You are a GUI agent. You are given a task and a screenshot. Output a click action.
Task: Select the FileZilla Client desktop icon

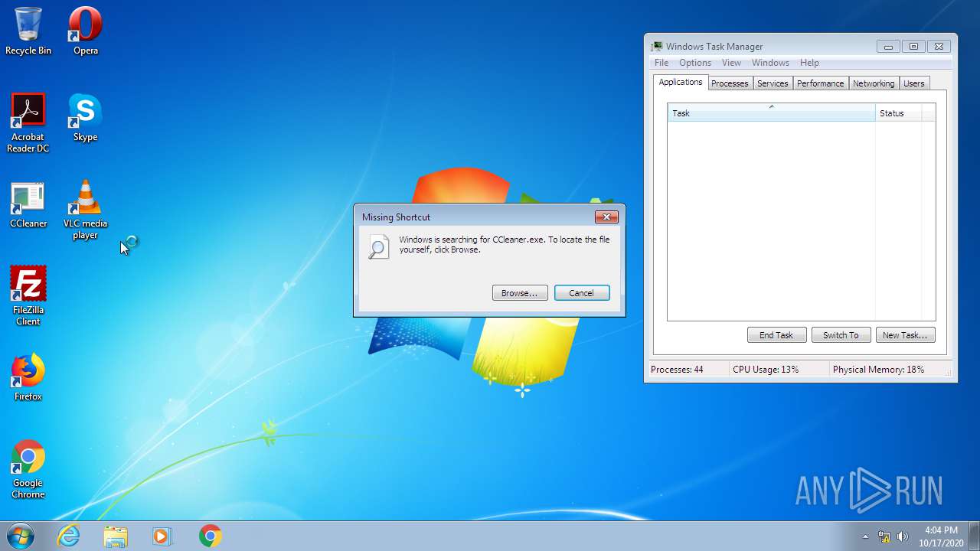[28, 295]
